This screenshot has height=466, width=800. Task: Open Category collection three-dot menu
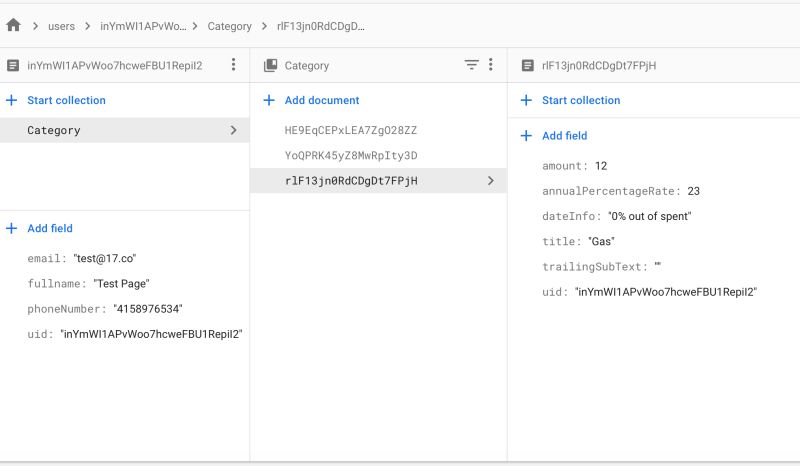[x=491, y=65]
